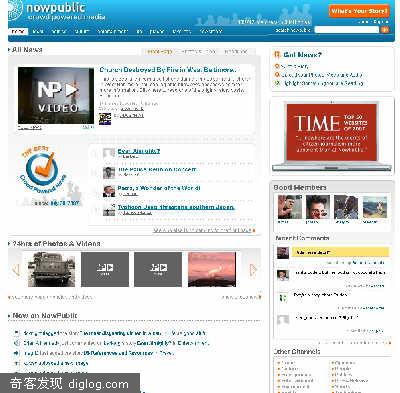Open the second item in the Now on NowPublic list
This screenshot has height=393, width=400.
[x=116, y=343]
